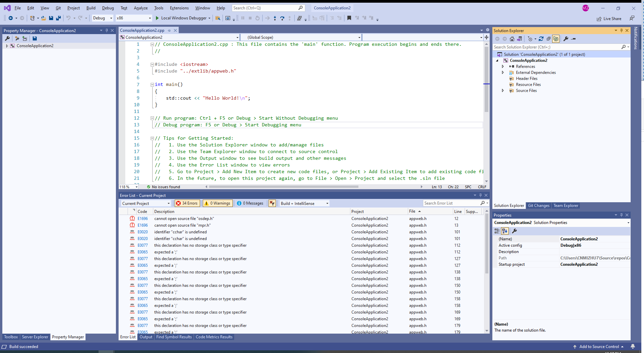Click the Step Into debug icon
This screenshot has width=644, height=353.
point(275,18)
